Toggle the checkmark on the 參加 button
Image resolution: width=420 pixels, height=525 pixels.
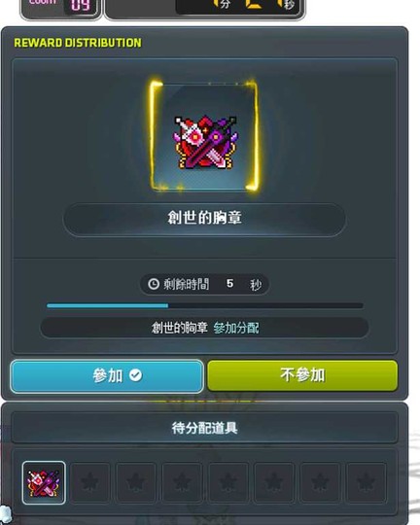(136, 375)
